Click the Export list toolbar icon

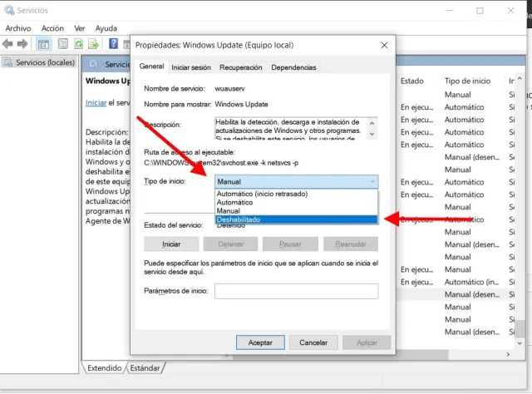93,44
